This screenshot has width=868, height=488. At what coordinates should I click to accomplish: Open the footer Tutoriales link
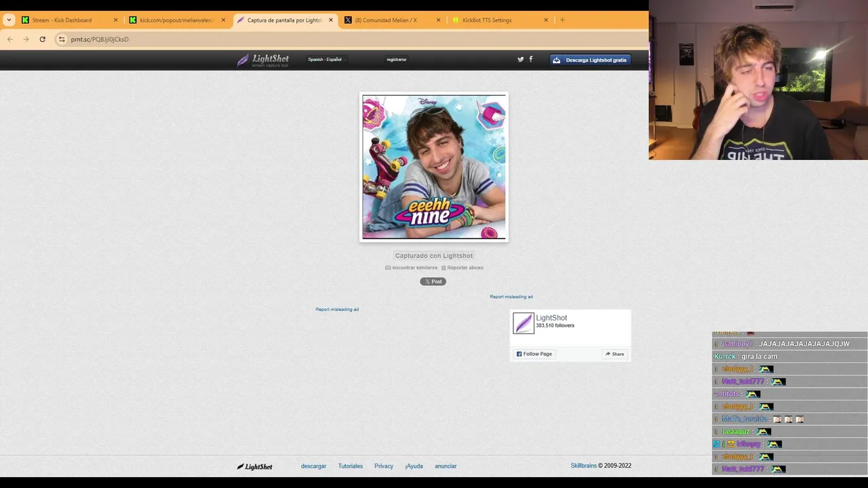tap(351, 466)
